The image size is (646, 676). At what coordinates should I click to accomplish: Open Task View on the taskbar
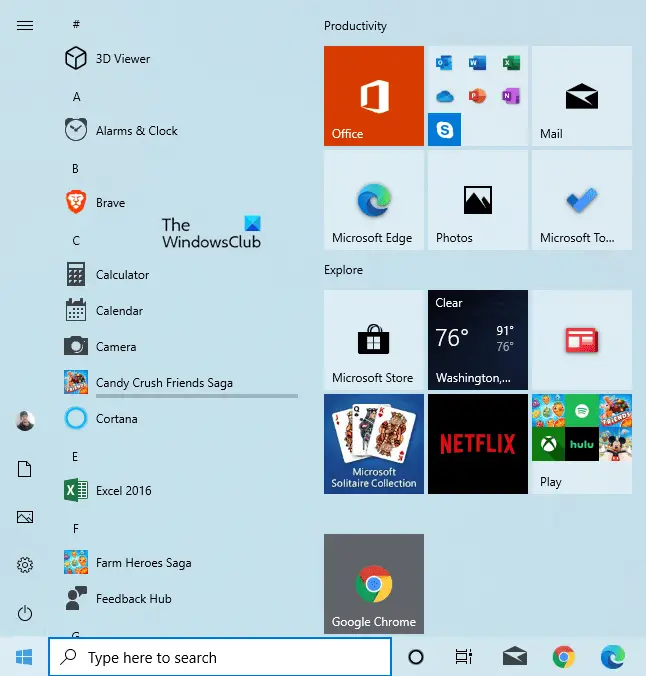[x=464, y=657]
